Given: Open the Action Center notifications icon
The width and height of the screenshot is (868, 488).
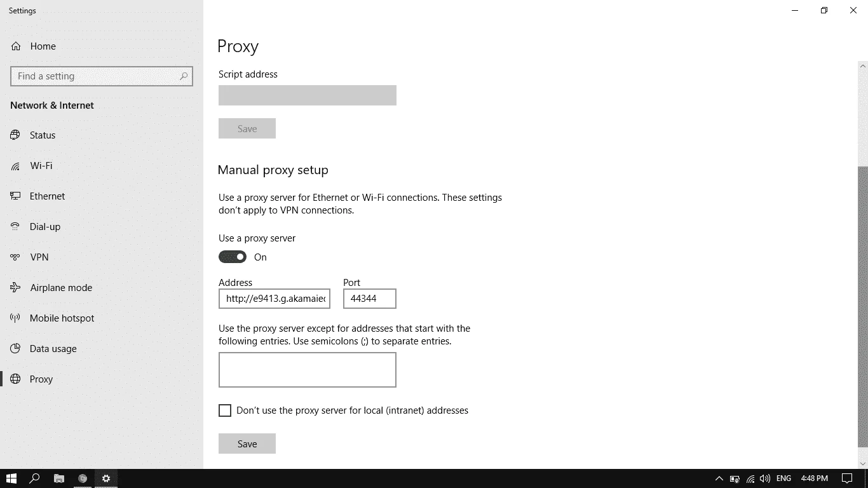Looking at the screenshot, I should (847, 478).
